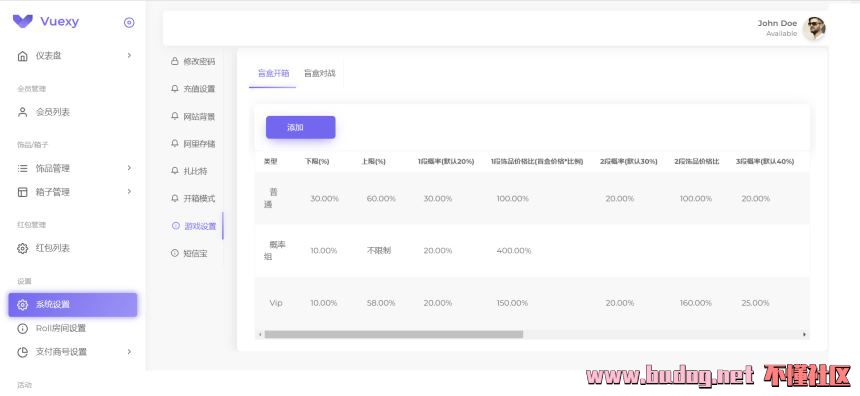This screenshot has width=860, height=396.
Task: Open 扎比特 settings label
Action: pyautogui.click(x=195, y=171)
